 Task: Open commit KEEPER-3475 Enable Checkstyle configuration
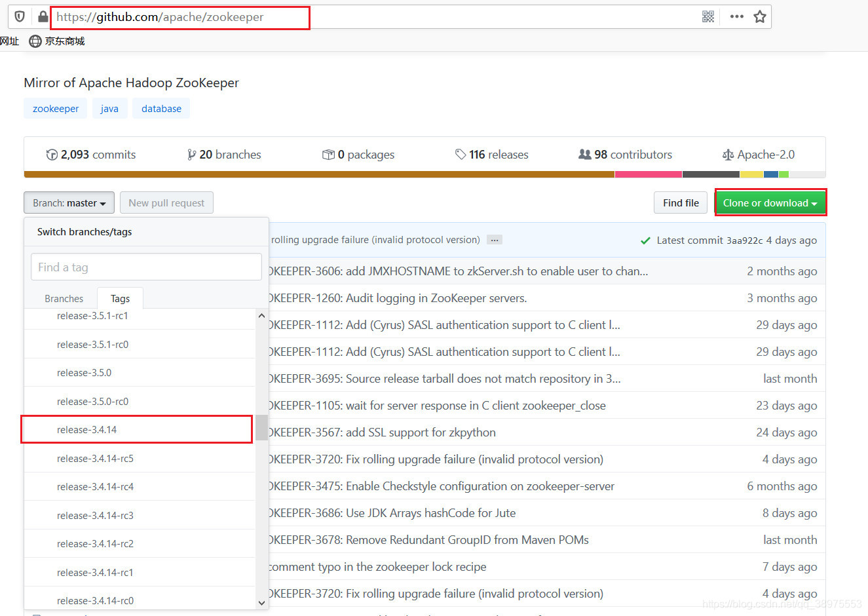442,486
